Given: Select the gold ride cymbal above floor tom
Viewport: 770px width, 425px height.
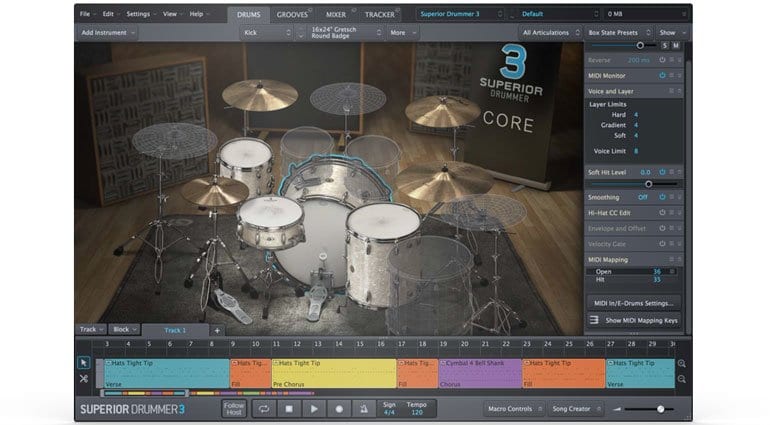Looking at the screenshot, I should click(443, 179).
